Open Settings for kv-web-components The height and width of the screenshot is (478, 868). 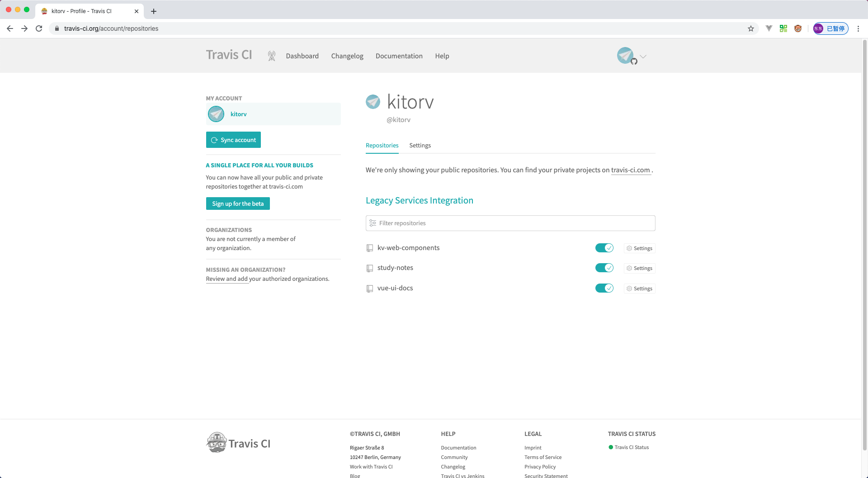tap(640, 248)
